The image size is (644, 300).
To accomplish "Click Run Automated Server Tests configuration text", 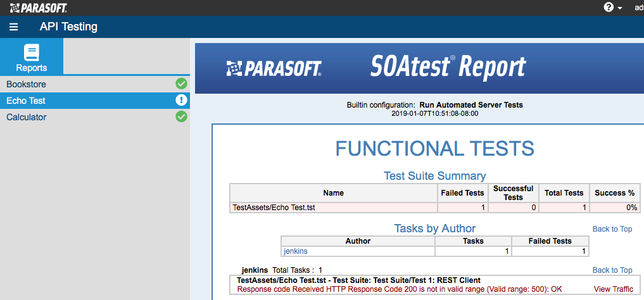I will click(x=471, y=105).
